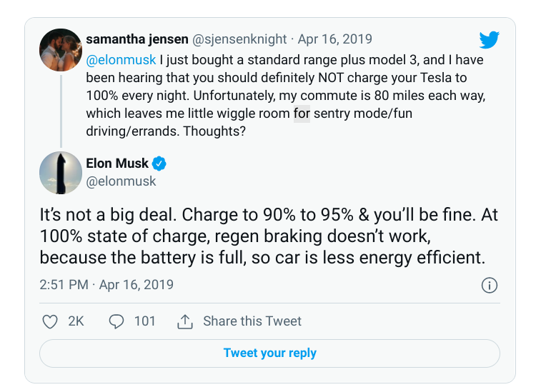
Task: Open Elon Musk's profile avatar
Action: [61, 172]
